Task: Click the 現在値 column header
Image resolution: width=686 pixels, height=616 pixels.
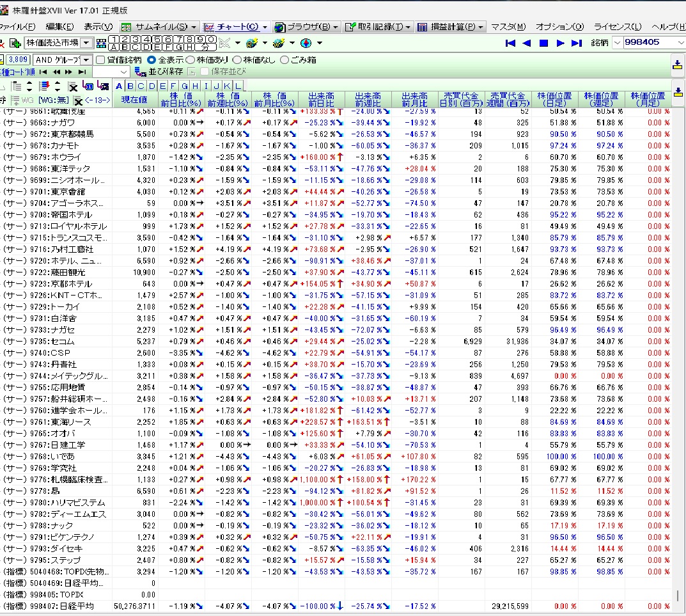Action: (x=134, y=99)
